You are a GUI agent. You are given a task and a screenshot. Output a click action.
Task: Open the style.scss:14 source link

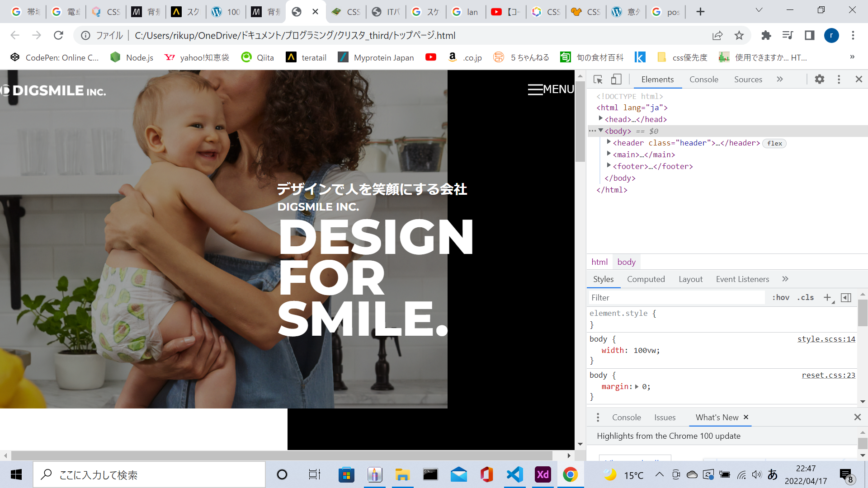tap(826, 339)
